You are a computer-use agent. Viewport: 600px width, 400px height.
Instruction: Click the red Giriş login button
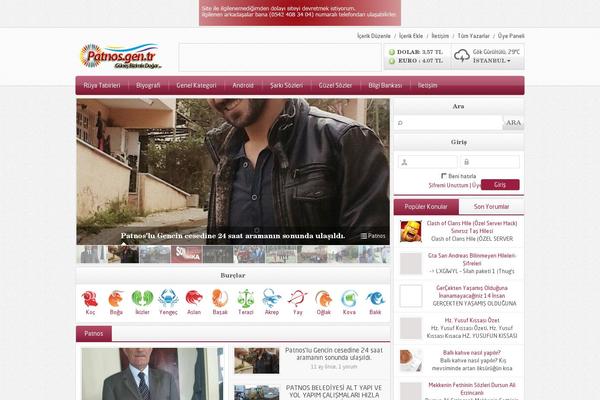500,184
